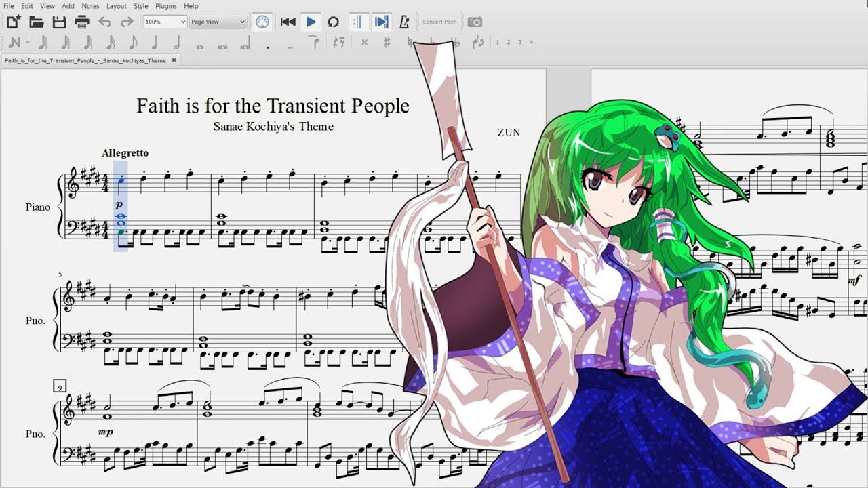Toggle pan score during playback

[382, 22]
